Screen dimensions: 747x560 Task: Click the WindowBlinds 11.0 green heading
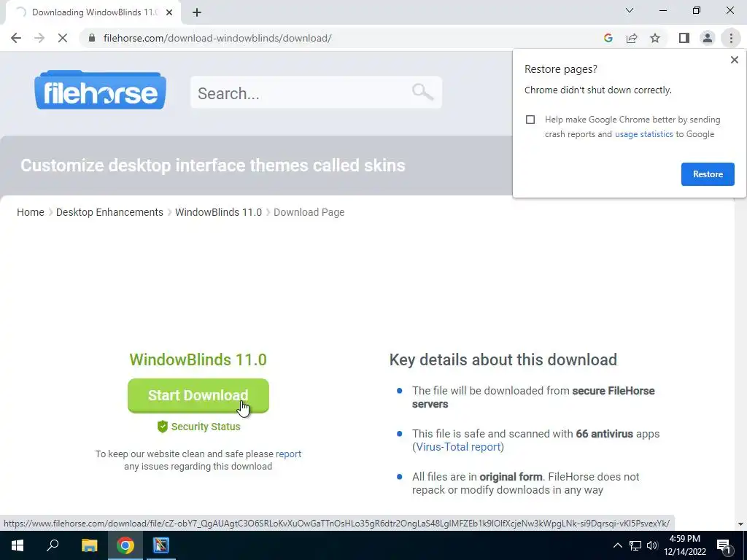(198, 359)
